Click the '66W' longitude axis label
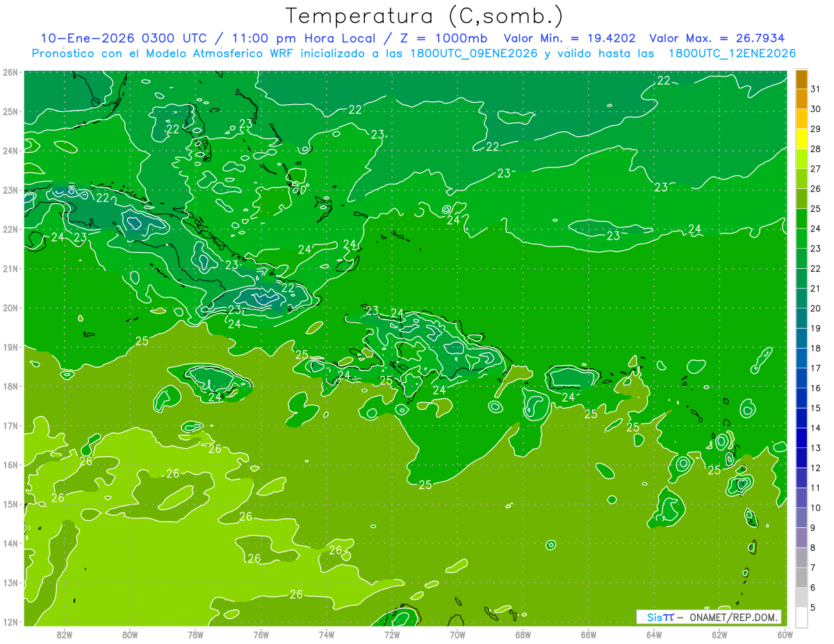The height and width of the screenshot is (644, 834). (589, 635)
